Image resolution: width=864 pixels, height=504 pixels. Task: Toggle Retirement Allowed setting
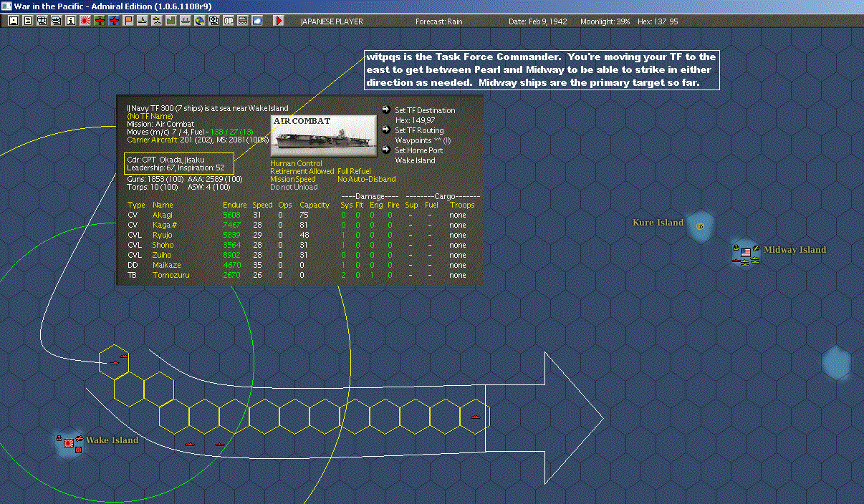302,171
